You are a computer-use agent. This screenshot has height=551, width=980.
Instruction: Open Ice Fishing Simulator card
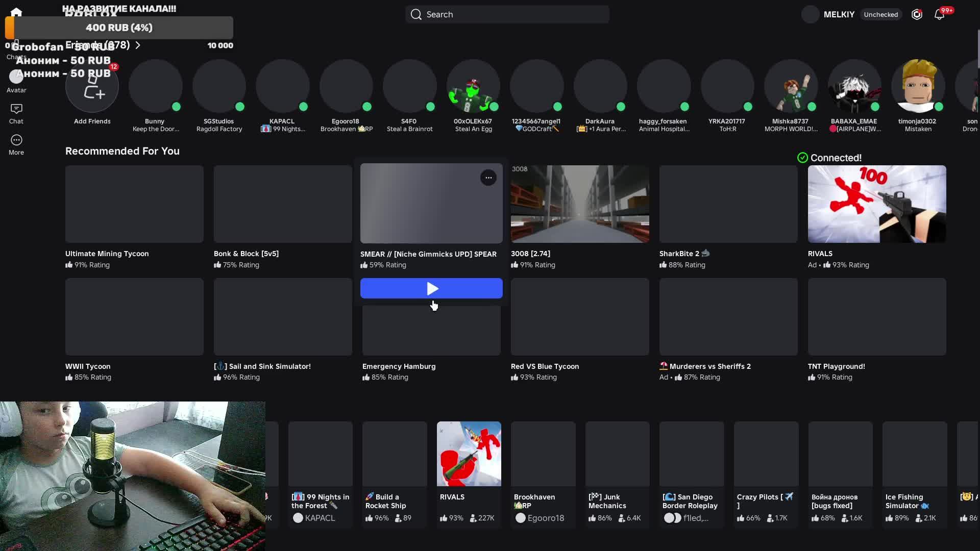(x=915, y=474)
